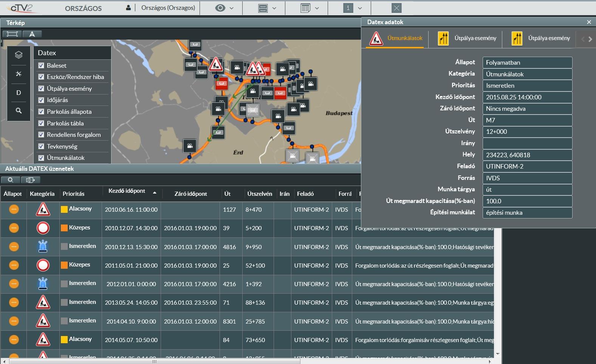Sort by Prioritás column header
The width and height of the screenshot is (596, 364).
click(74, 194)
